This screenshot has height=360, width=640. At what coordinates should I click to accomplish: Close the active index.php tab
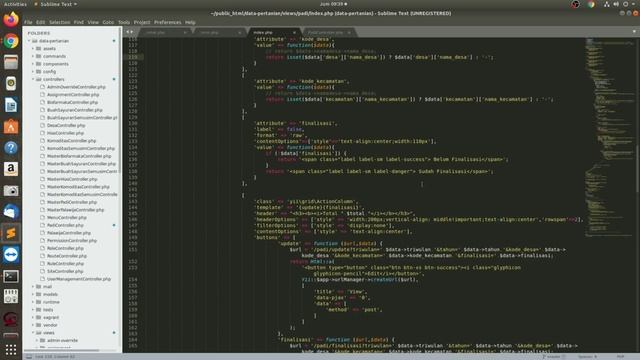(294, 32)
